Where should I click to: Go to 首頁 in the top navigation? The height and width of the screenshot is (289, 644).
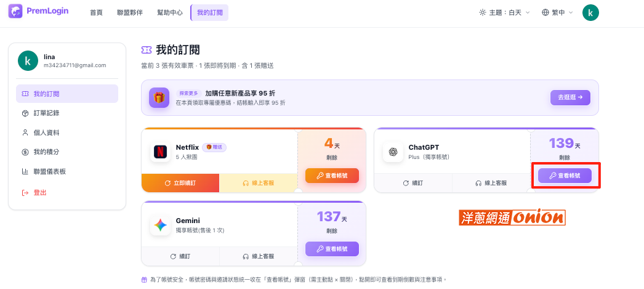[x=96, y=13]
